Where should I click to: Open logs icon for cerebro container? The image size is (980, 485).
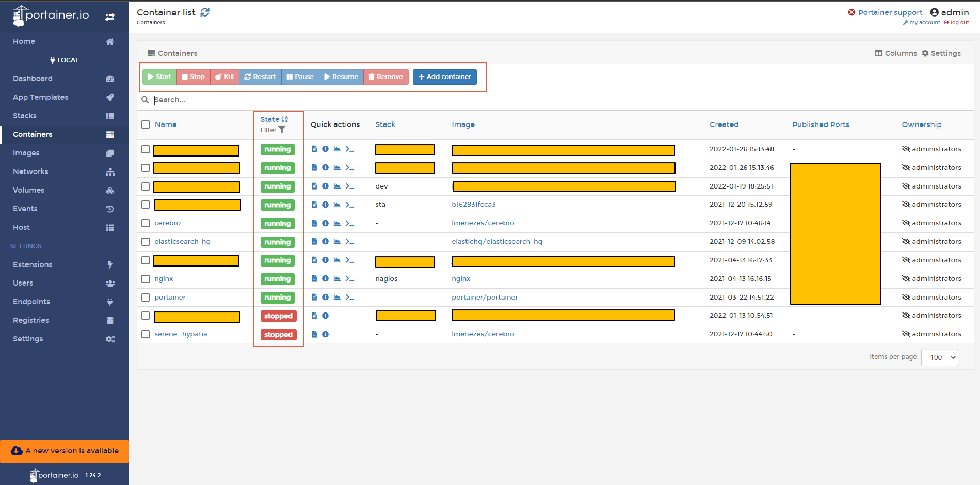(314, 223)
